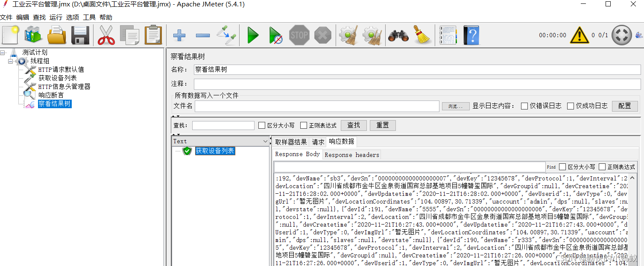Viewport: 644px width, 266px height.
Task: Create a new test plan
Action: pyautogui.click(x=10, y=35)
